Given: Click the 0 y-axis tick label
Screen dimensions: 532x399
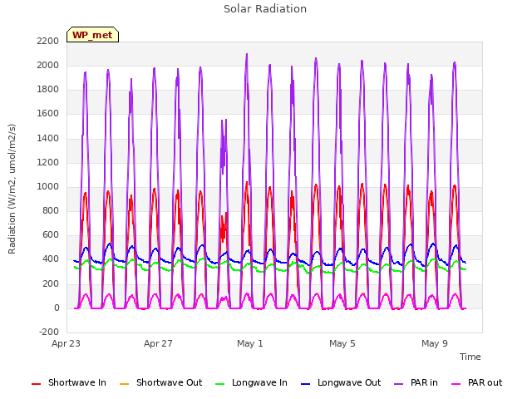Looking at the screenshot, I should [57, 308].
